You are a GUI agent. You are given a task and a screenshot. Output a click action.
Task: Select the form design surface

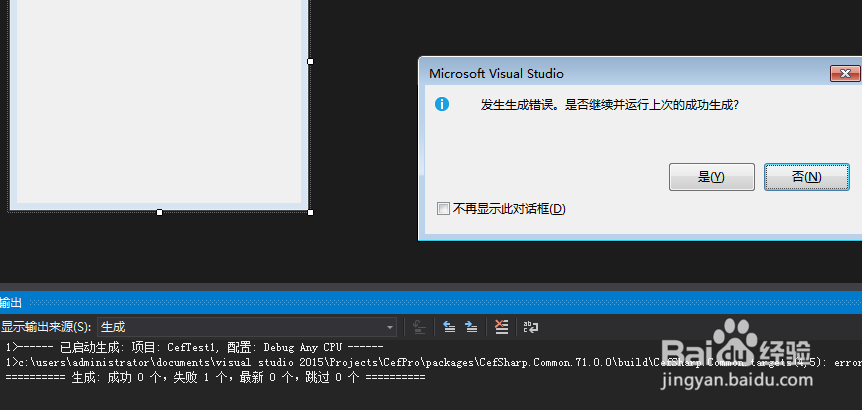[x=159, y=102]
